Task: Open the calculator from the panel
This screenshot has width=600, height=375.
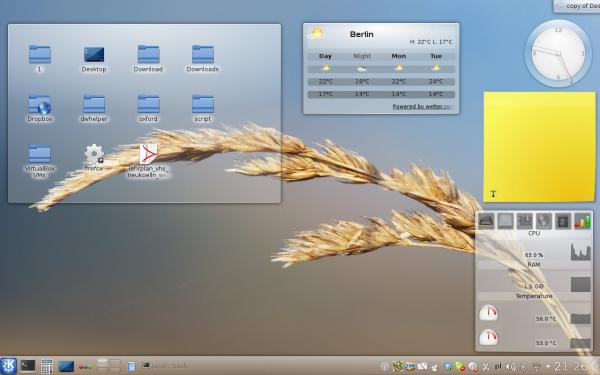Action: pyautogui.click(x=47, y=366)
